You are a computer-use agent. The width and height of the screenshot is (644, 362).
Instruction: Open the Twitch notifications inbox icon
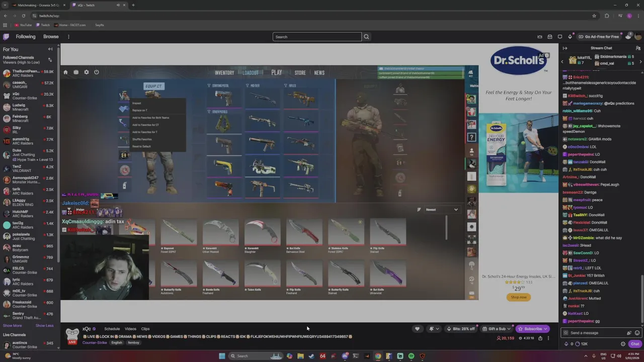(550, 37)
